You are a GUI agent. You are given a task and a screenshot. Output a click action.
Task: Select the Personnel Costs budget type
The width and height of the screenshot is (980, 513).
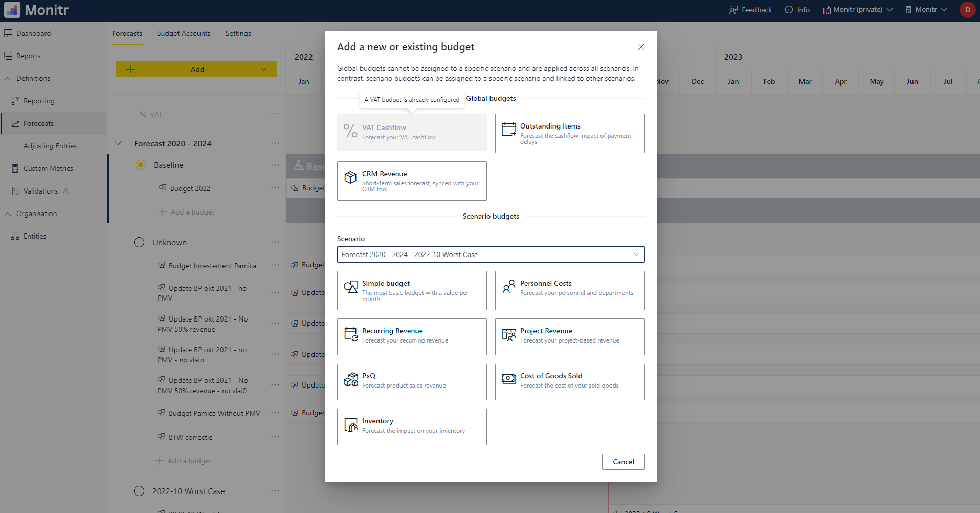click(569, 290)
